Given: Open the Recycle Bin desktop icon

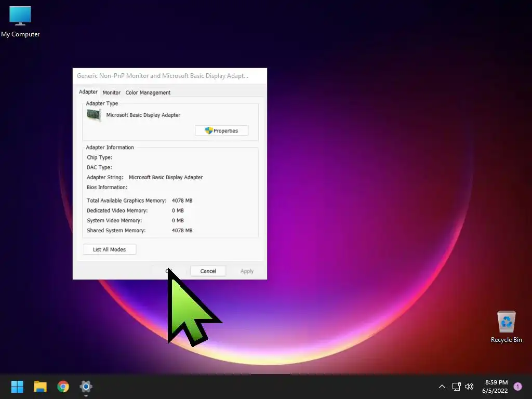Looking at the screenshot, I should pos(506,327).
